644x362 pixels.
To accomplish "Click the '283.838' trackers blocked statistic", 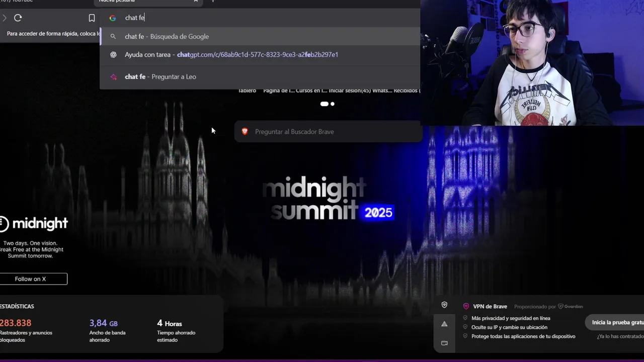I will 16,323.
